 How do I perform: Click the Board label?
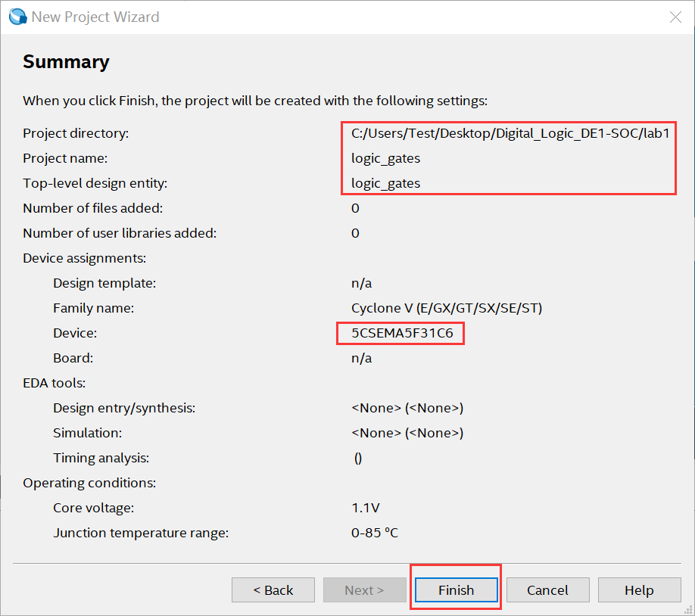[73, 358]
